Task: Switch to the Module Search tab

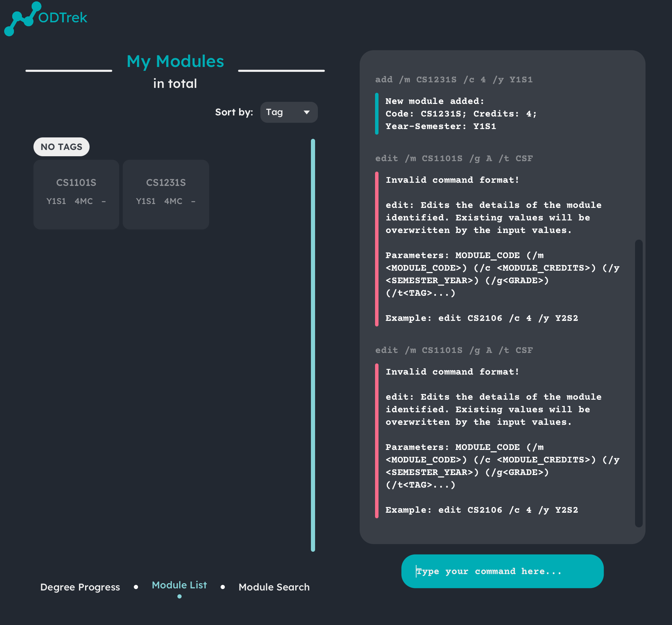Action: click(x=274, y=587)
